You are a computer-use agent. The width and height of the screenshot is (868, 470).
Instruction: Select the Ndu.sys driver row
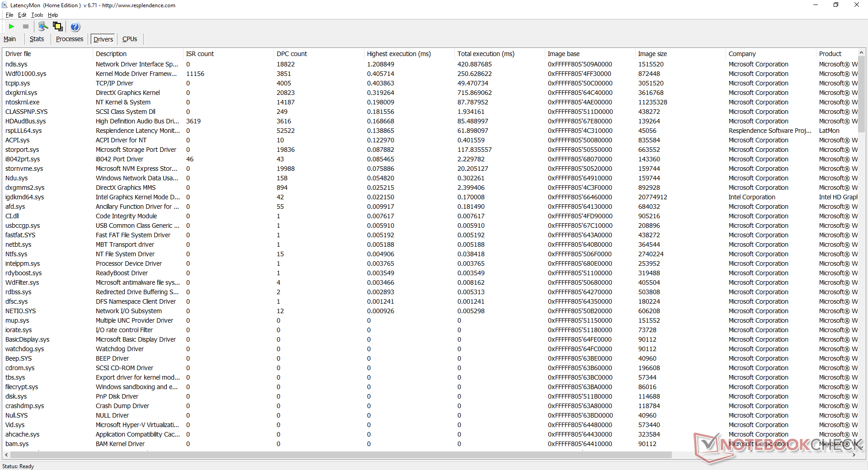pos(430,178)
